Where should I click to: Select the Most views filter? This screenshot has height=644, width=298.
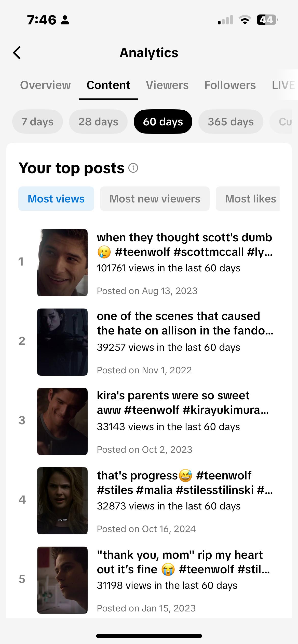[56, 199]
